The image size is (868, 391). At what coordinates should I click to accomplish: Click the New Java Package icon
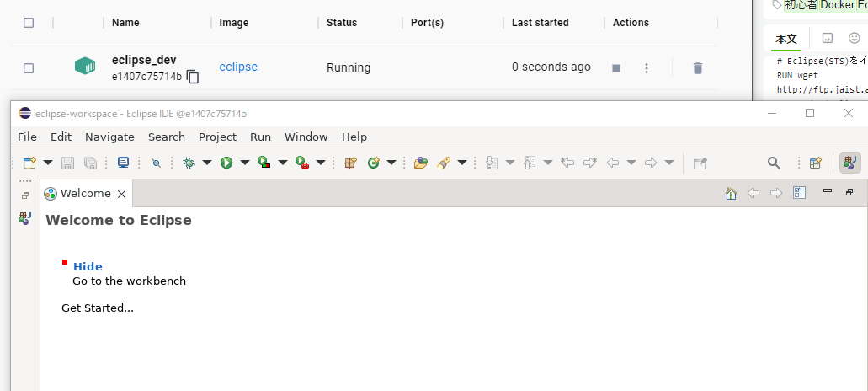coord(350,163)
